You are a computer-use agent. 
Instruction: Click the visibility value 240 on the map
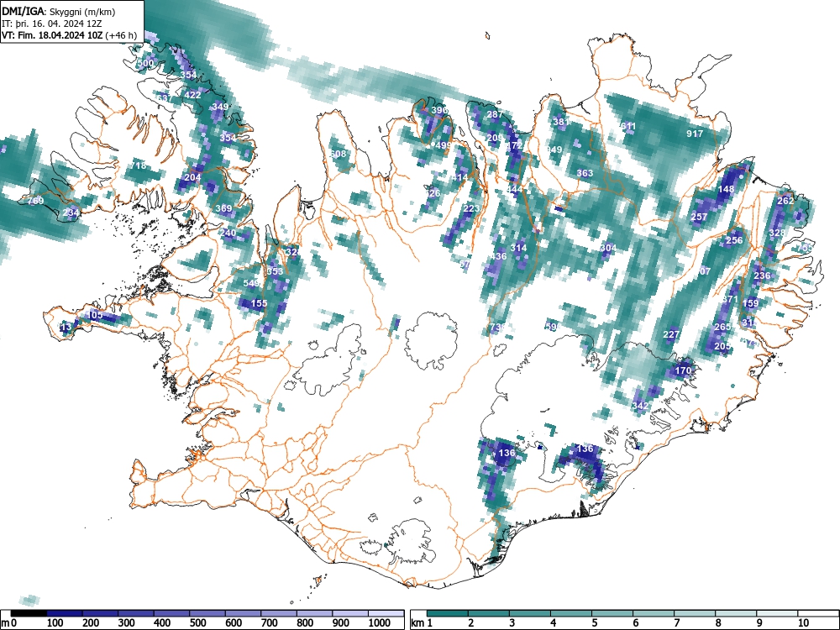(228, 233)
